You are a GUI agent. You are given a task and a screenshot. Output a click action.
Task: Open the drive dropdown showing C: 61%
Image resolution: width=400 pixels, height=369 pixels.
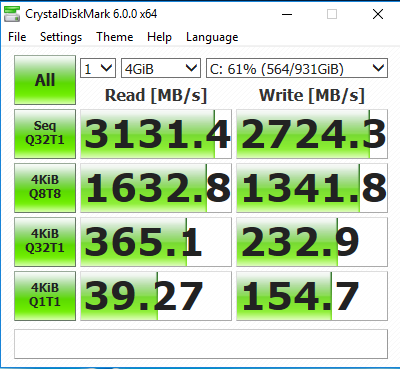coord(297,68)
